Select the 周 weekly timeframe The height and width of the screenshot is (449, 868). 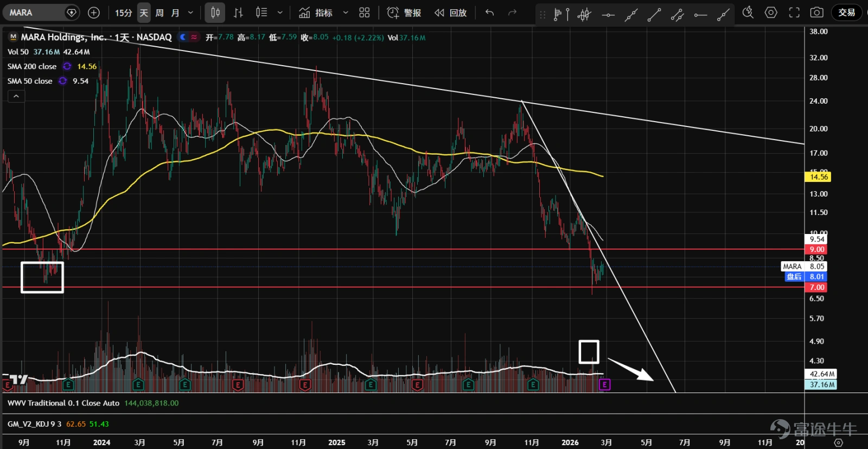pyautogui.click(x=159, y=12)
